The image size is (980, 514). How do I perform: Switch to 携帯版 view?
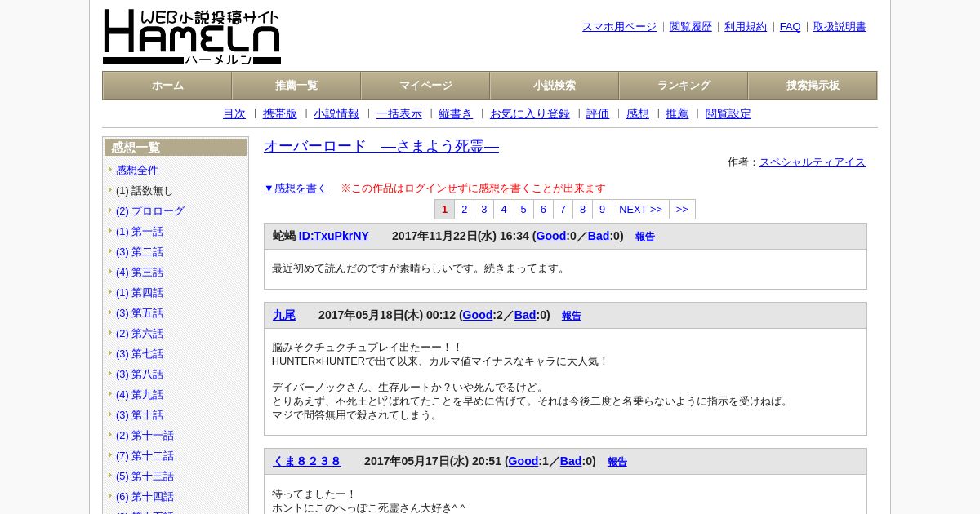pyautogui.click(x=280, y=114)
